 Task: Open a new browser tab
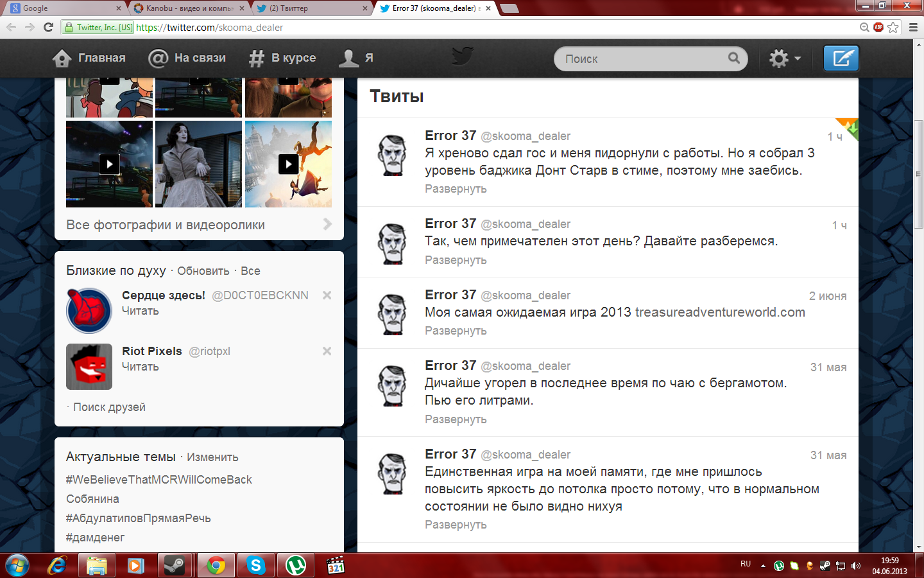[x=509, y=8]
